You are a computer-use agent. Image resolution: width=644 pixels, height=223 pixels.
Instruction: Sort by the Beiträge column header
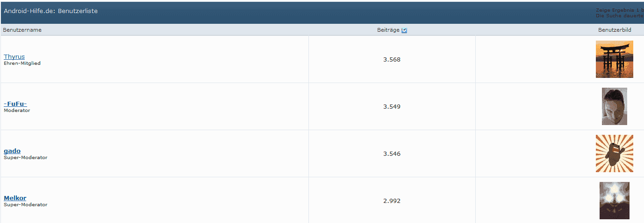click(x=388, y=30)
